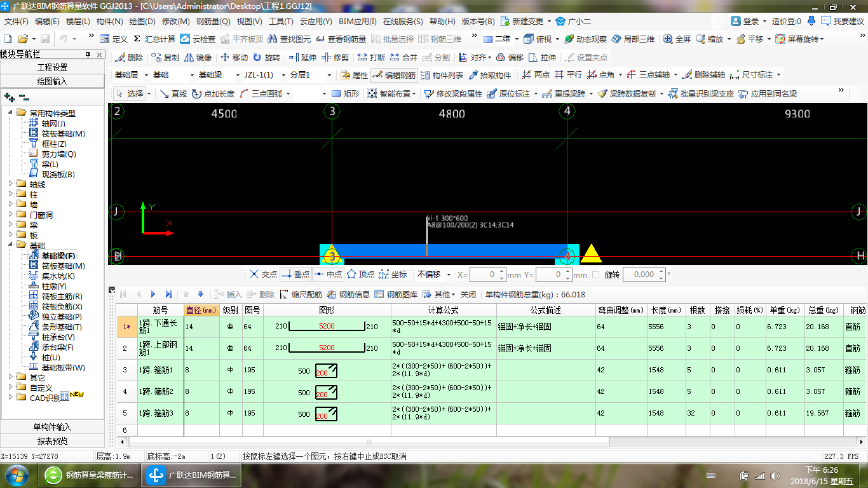868x488 pixels.
Task: Toggle 垂点 perpendicular snap
Action: tap(295, 274)
